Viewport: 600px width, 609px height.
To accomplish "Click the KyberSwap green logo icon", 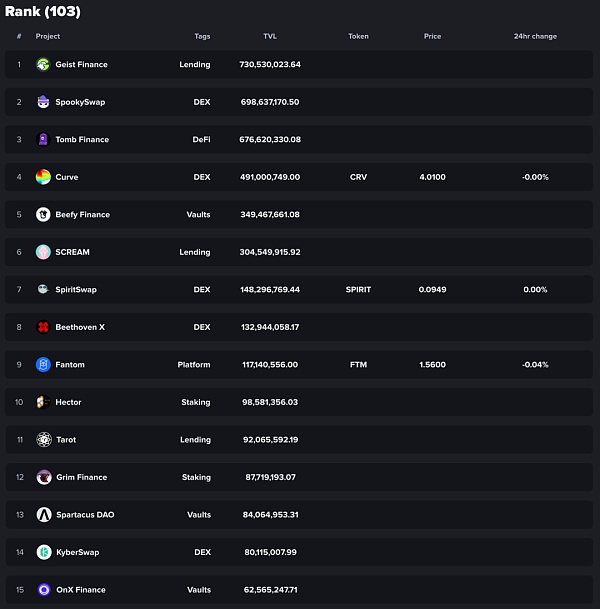I will coord(43,552).
